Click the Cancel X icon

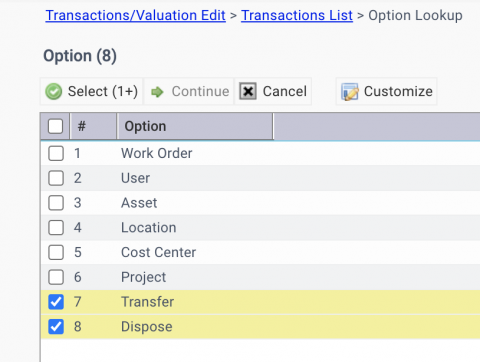[x=248, y=91]
